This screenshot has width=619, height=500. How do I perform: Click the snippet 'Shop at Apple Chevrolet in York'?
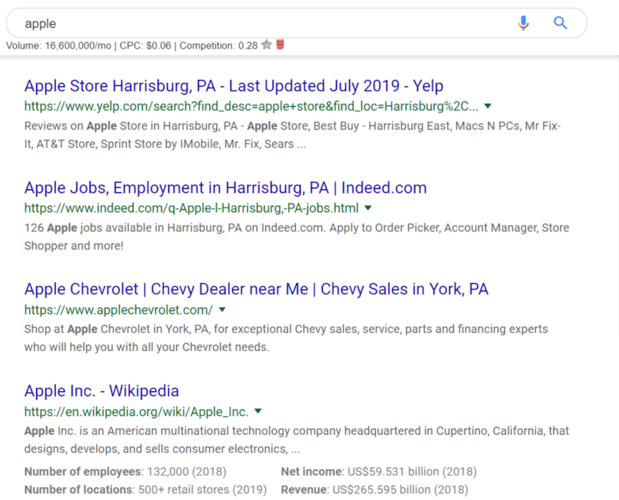(x=286, y=338)
